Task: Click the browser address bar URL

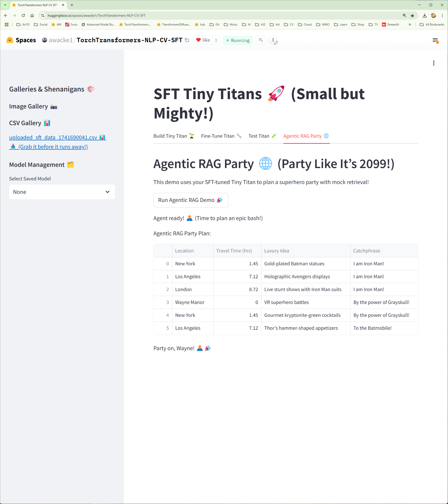Action: tap(96, 15)
